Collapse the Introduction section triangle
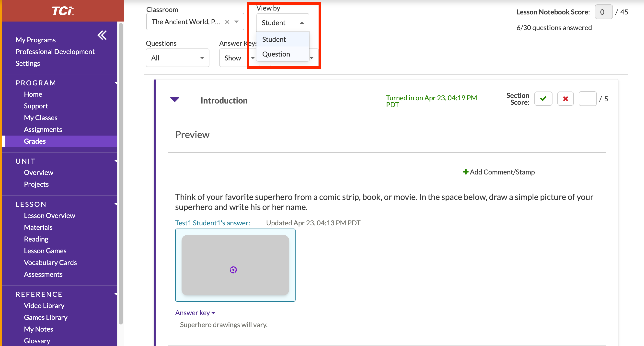The width and height of the screenshot is (644, 346). click(174, 99)
